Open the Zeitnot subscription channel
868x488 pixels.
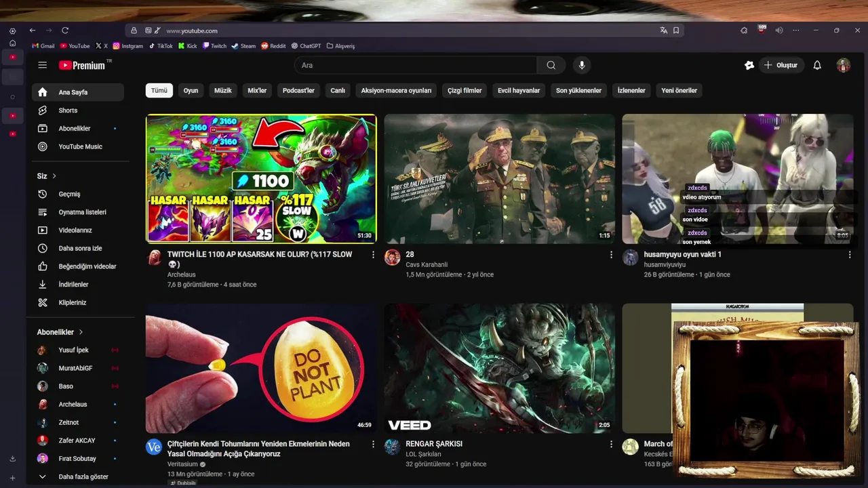point(78,422)
